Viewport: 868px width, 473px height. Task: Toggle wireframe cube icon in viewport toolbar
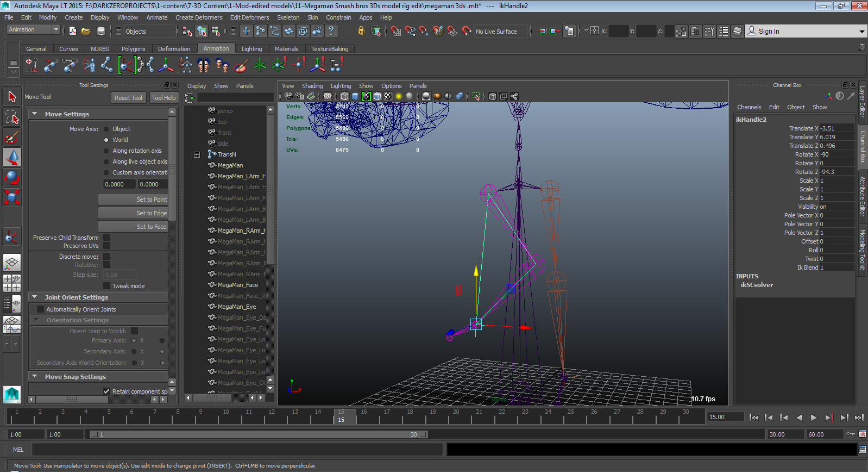[x=344, y=96]
